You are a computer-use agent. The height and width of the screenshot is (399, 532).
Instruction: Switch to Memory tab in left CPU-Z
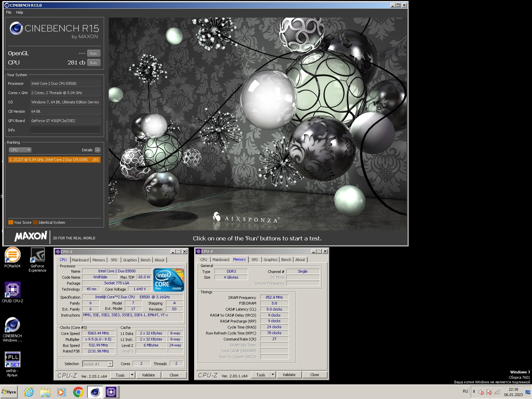(99, 260)
